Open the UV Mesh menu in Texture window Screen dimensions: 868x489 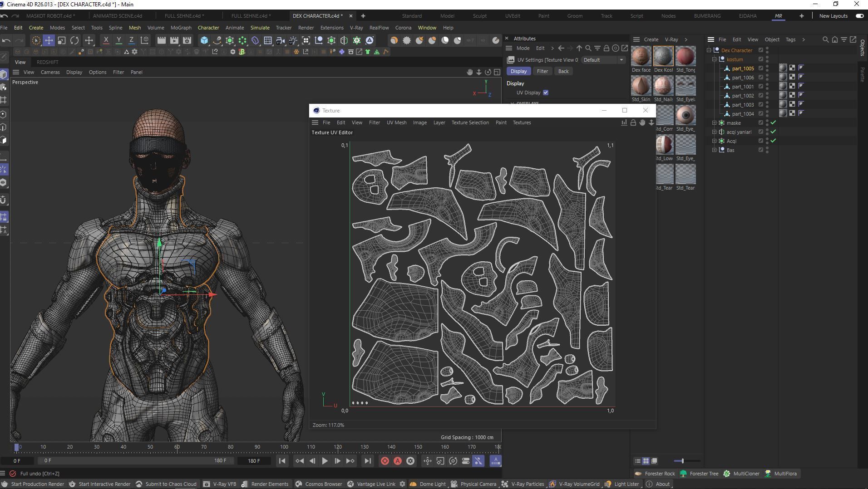click(x=396, y=122)
